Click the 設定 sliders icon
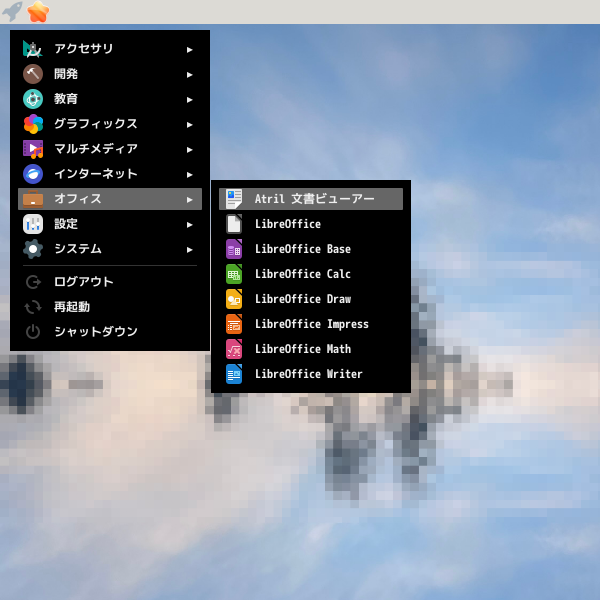600x600 pixels. pos(33,224)
